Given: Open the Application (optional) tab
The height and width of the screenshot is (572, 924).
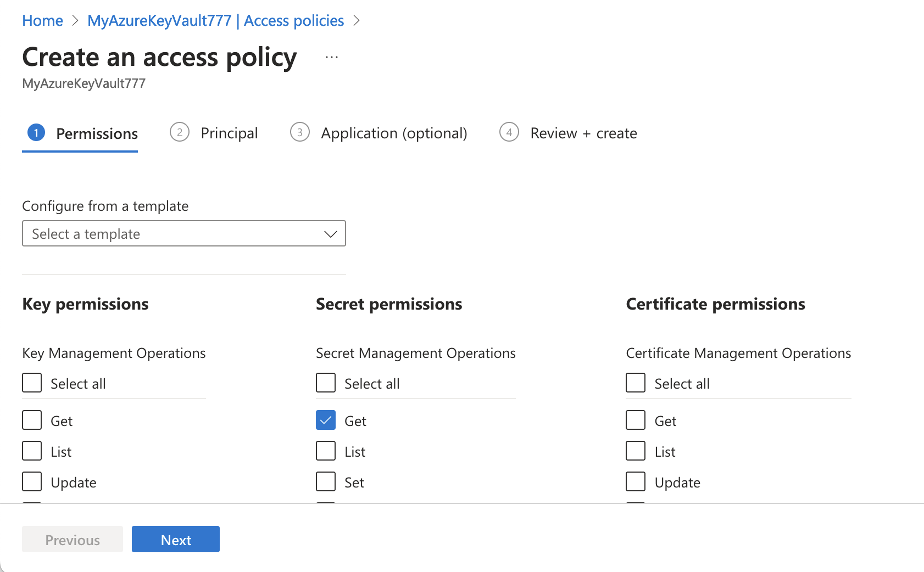Looking at the screenshot, I should (x=394, y=133).
